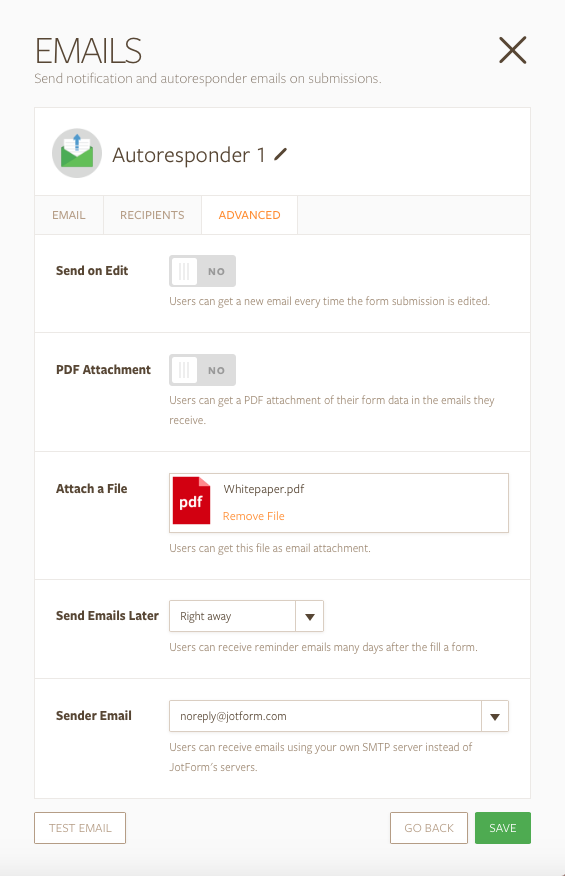
Task: Click the Send Emails Later dropdown arrow
Action: (310, 616)
